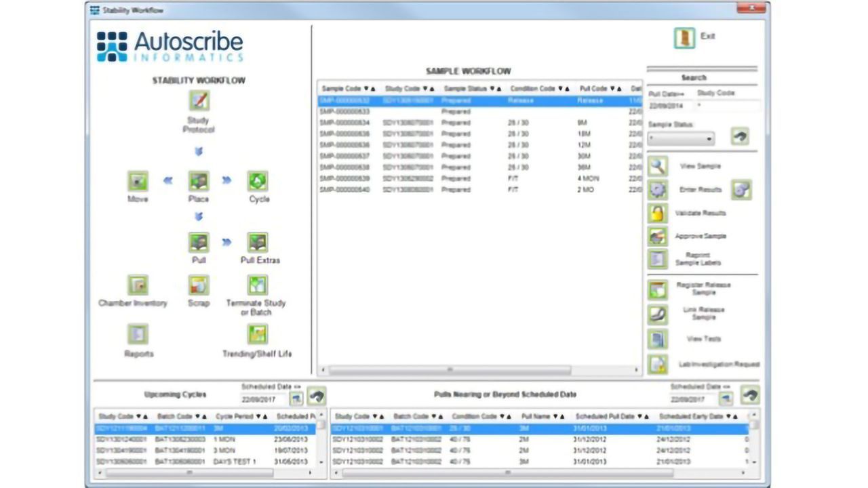Click the Scrap icon
The width and height of the screenshot is (868, 488).
199,285
